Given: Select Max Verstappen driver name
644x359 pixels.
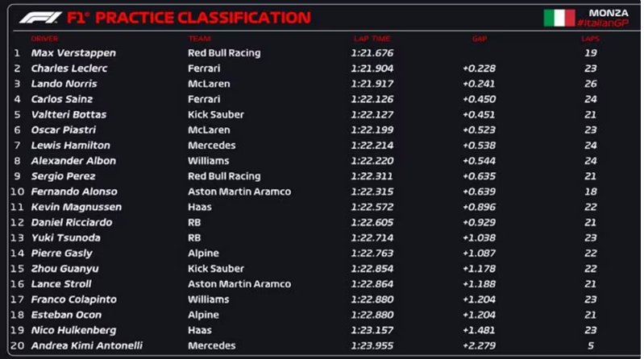Looking at the screenshot, I should [73, 53].
